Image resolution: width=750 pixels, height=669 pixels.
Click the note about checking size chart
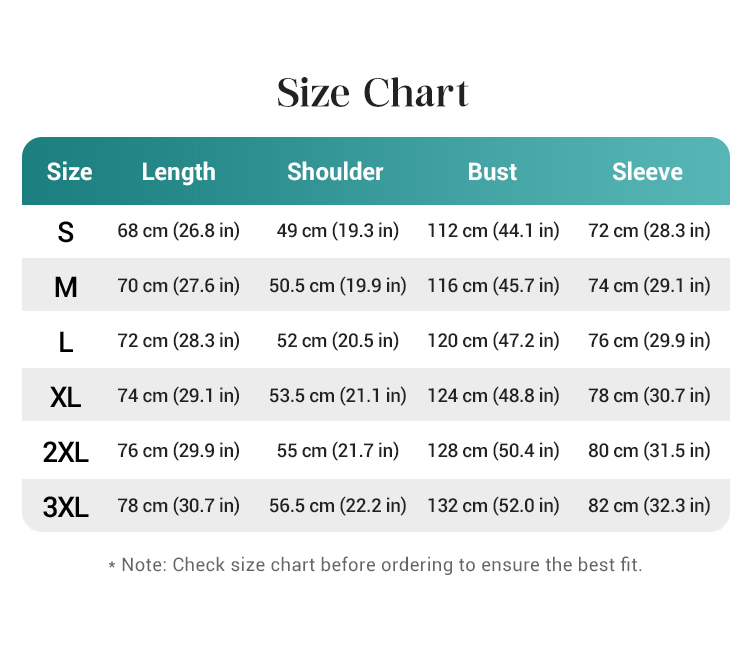click(x=375, y=565)
